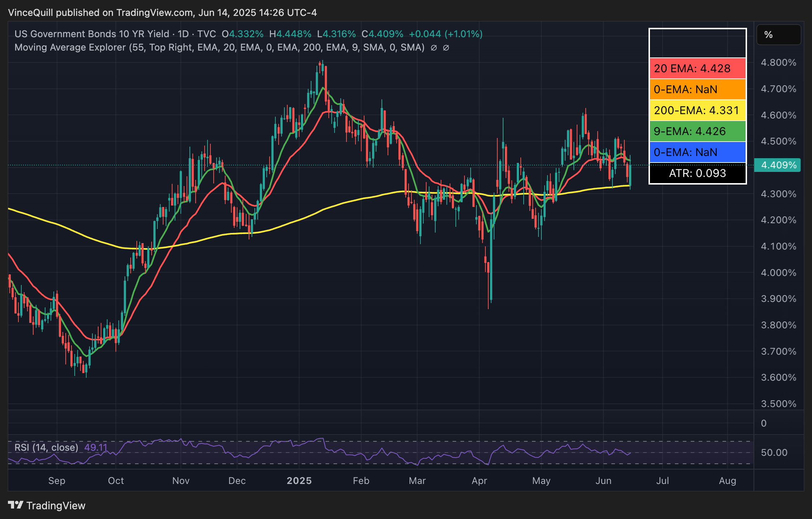Image resolution: width=812 pixels, height=519 pixels.
Task: Click the teal 4.409% price label
Action: [778, 165]
